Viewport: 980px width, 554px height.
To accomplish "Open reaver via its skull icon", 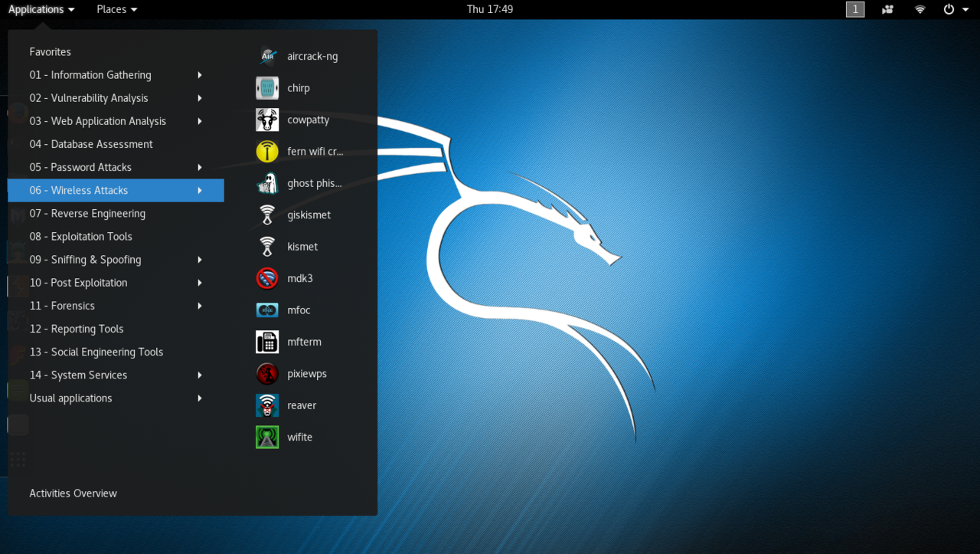I will (x=267, y=405).
